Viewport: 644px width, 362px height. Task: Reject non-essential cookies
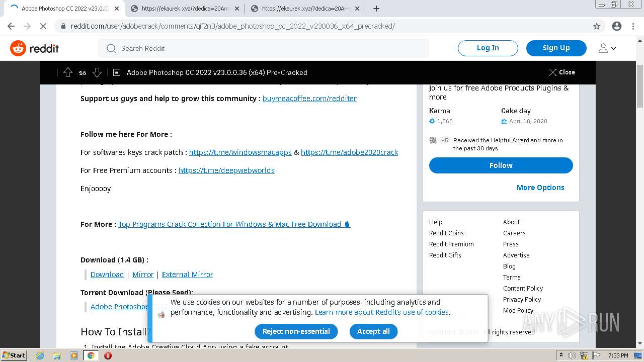[x=296, y=331]
